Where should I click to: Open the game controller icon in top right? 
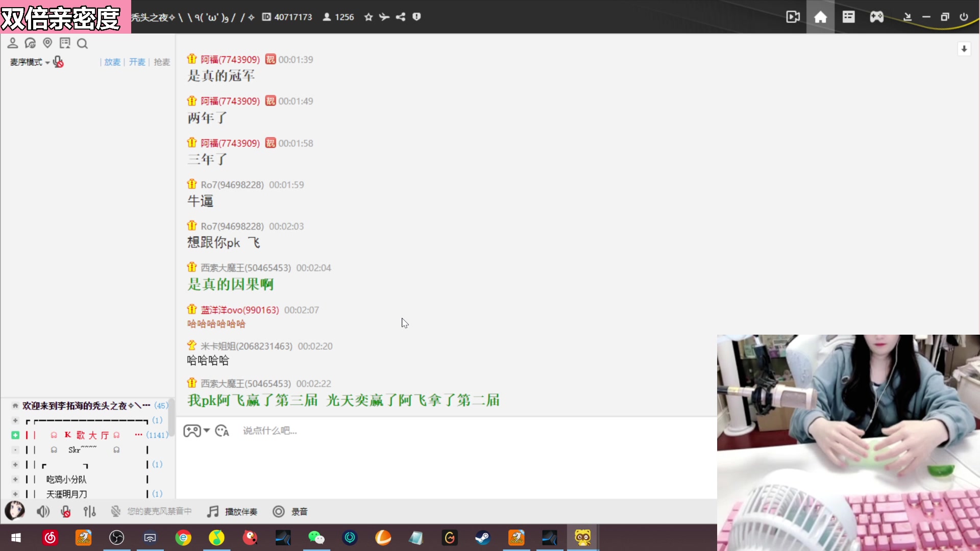876,17
